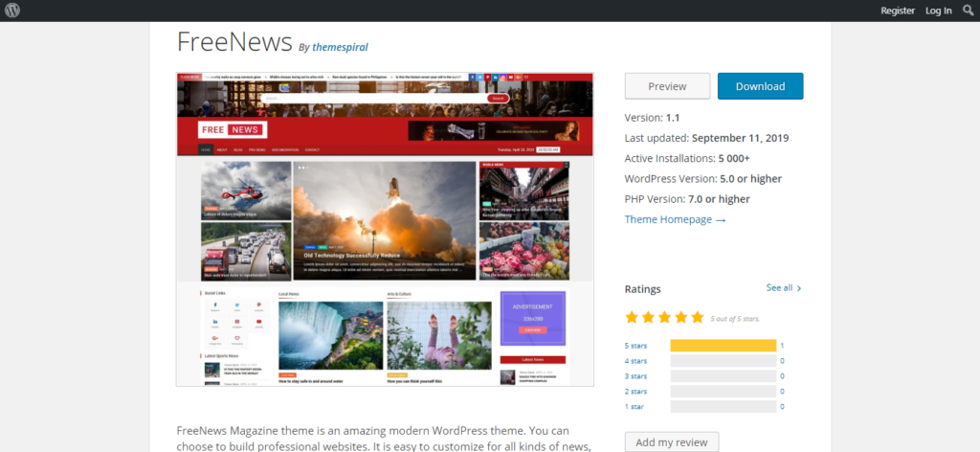Click the 4 stars empty rating bar
This screenshot has width=980, height=452.
coord(724,361)
